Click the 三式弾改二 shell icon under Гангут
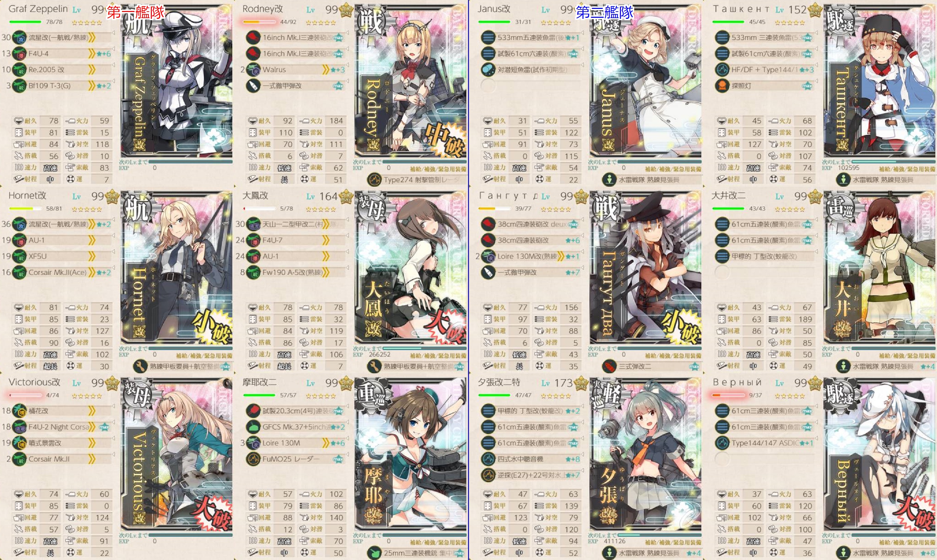 click(x=609, y=366)
